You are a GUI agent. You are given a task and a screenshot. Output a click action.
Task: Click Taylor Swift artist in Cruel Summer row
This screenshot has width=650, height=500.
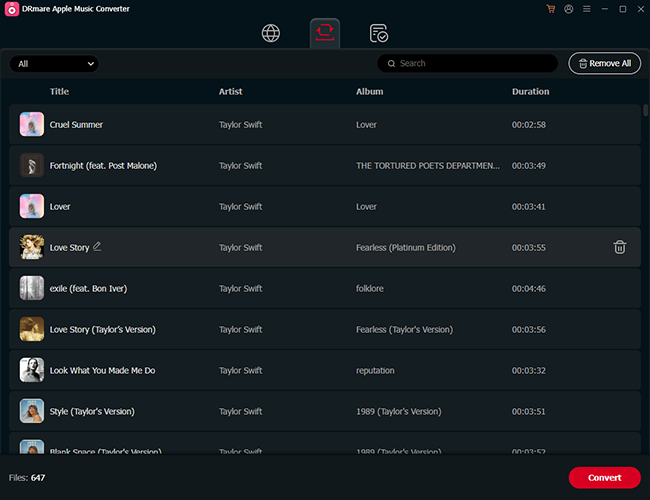click(x=240, y=125)
